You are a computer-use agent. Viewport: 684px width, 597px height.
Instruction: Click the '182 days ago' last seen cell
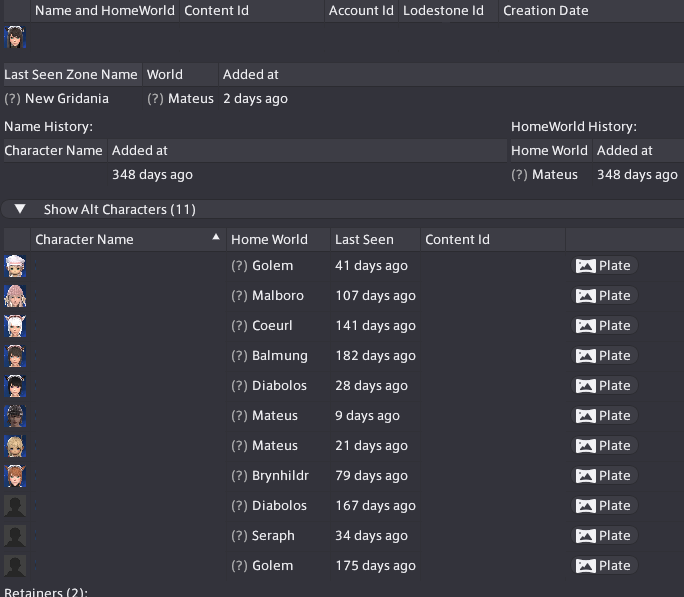click(376, 356)
